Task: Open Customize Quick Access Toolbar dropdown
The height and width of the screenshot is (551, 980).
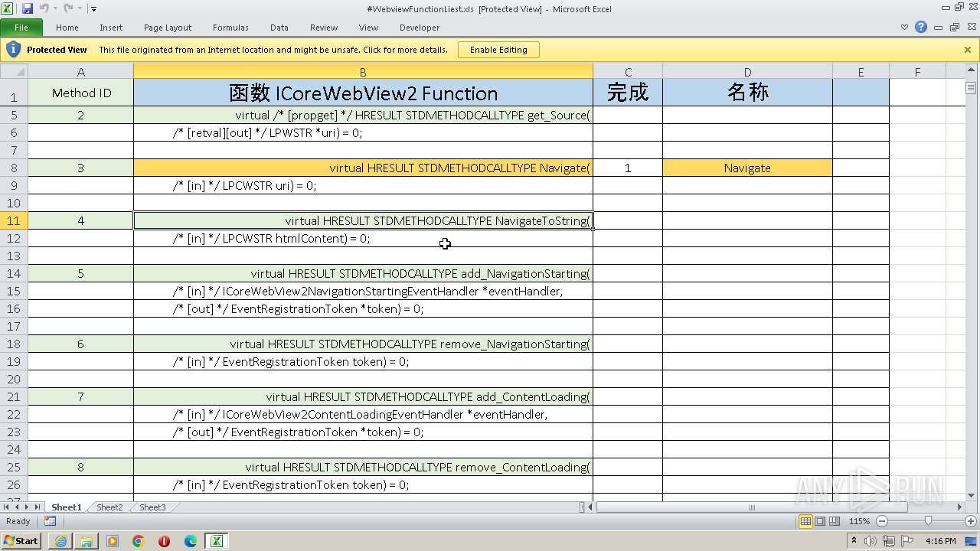Action: tap(93, 9)
